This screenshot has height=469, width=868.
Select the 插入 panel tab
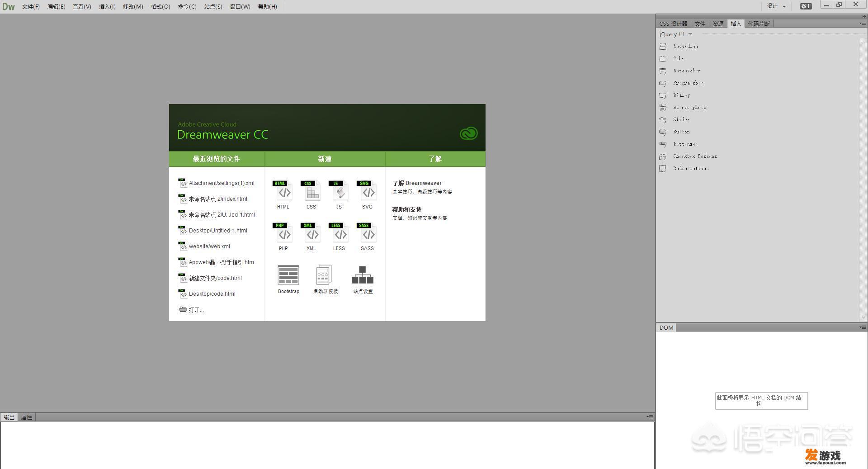click(736, 24)
